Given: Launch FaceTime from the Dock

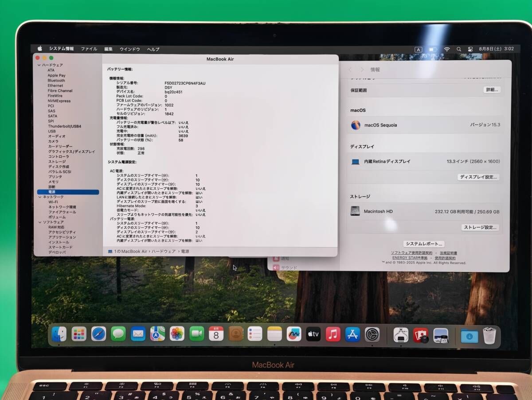Looking at the screenshot, I should pos(197,334).
